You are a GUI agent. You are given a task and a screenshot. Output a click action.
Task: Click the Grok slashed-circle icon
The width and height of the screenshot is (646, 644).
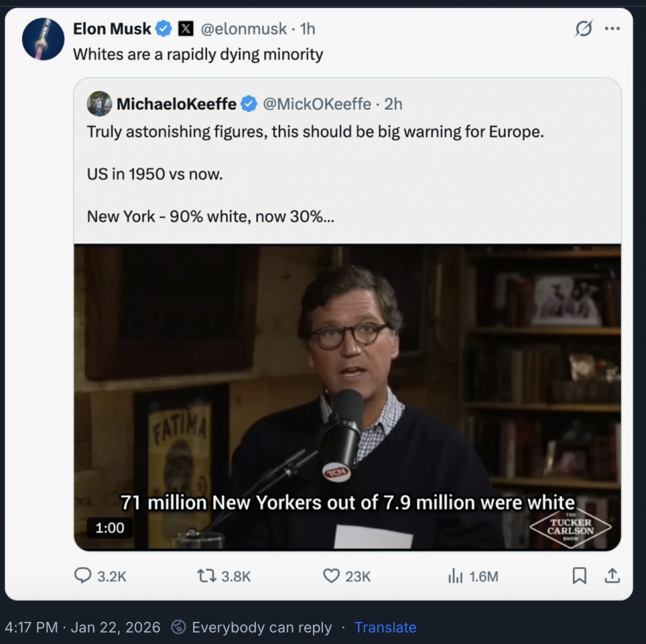pyautogui.click(x=584, y=29)
